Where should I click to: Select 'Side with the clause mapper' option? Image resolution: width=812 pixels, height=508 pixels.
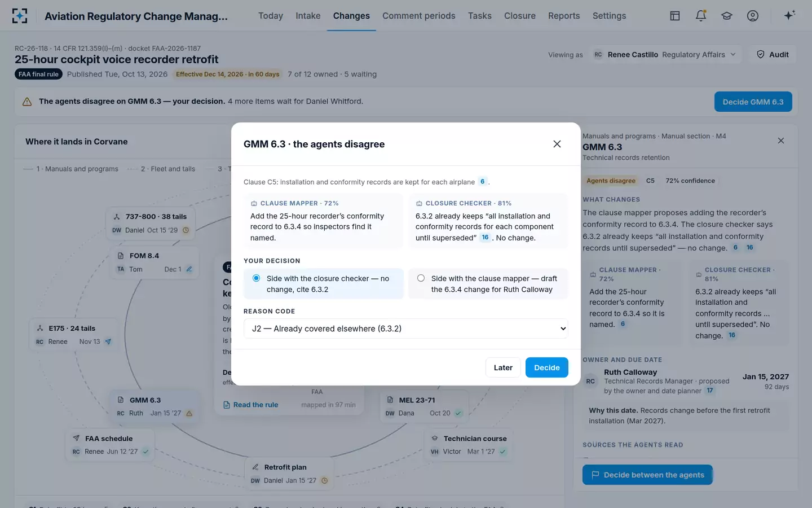488,284
